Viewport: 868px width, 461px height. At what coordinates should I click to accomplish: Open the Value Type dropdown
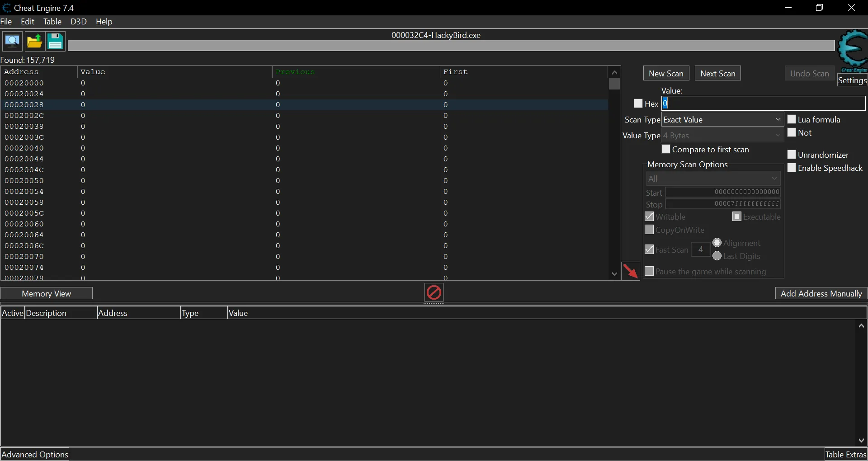coord(722,135)
